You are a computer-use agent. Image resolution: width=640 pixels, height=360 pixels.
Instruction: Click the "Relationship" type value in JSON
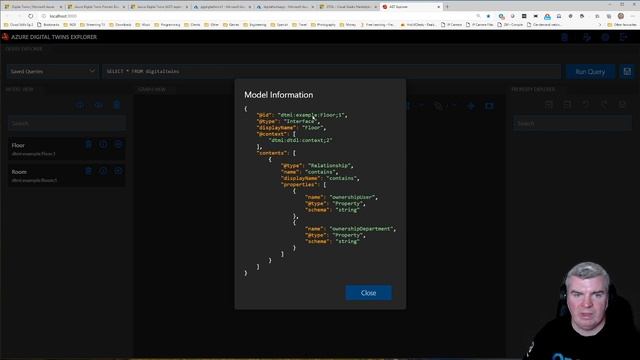click(x=330, y=166)
